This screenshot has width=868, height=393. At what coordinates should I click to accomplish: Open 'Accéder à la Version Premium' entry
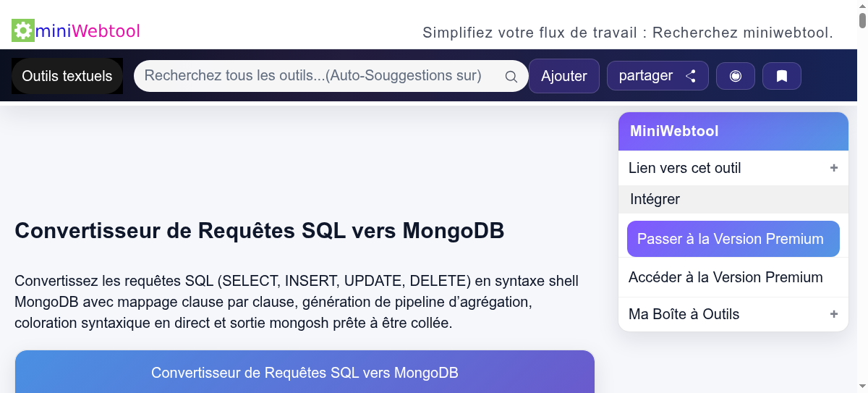(726, 277)
